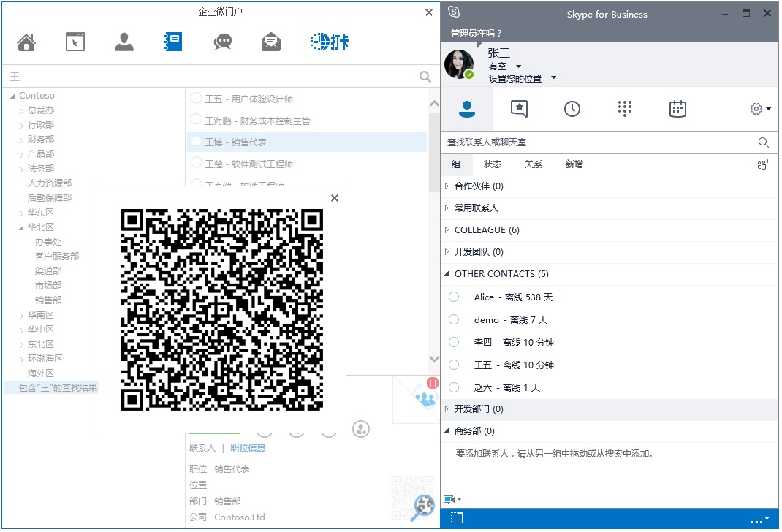782x532 pixels.
Task: Select 销售部 under 华北区 in tree
Action: click(48, 300)
